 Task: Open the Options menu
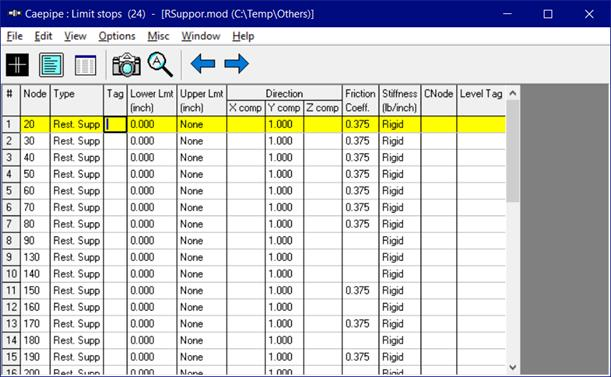pyautogui.click(x=117, y=36)
